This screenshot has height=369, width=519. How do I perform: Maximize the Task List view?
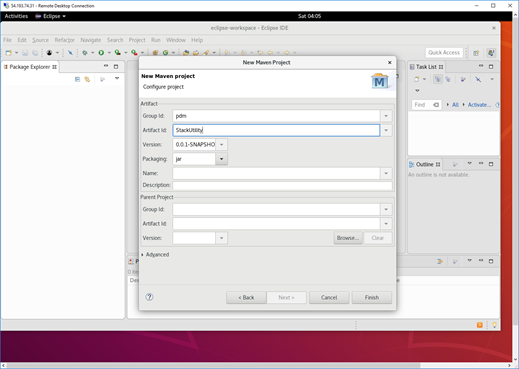491,67
